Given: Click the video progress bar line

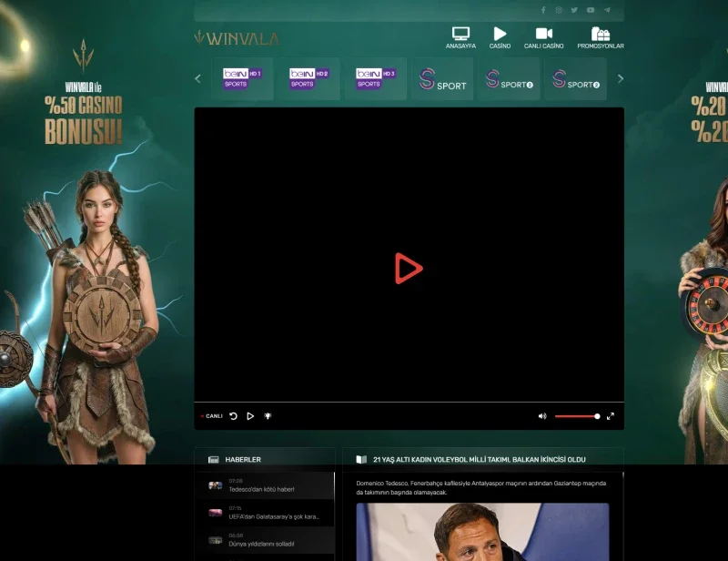Looking at the screenshot, I should [409, 402].
